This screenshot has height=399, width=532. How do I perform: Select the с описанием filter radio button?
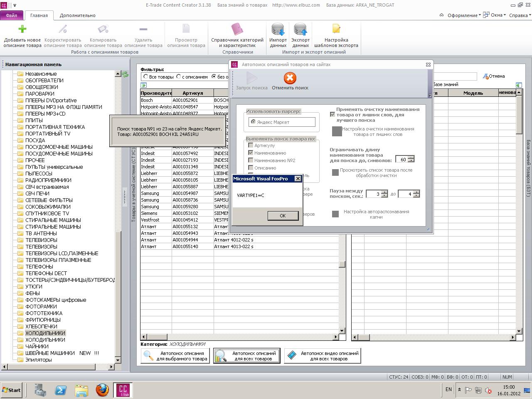coord(178,76)
